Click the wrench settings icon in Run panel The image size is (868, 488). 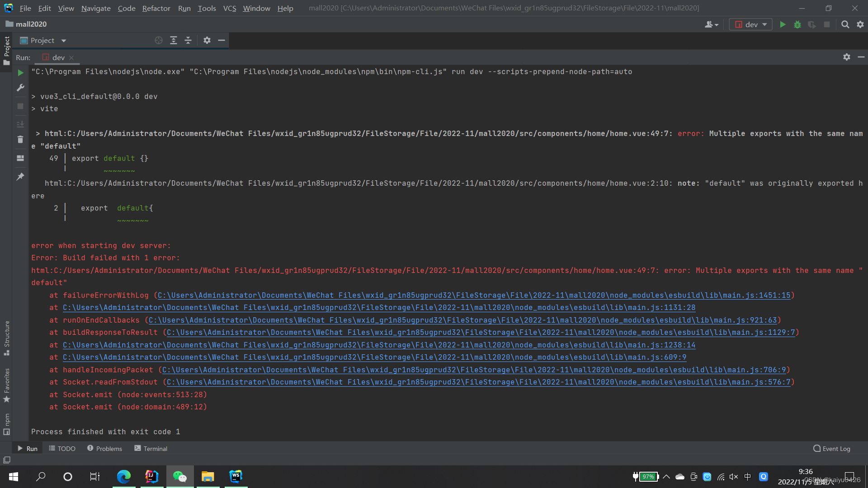coord(20,88)
